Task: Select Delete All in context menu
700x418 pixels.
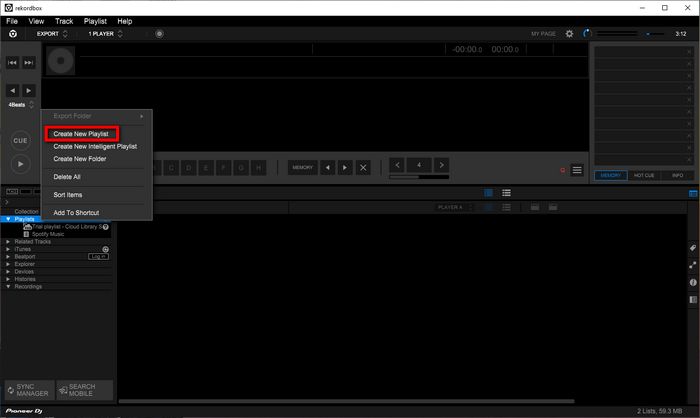Action: [67, 177]
